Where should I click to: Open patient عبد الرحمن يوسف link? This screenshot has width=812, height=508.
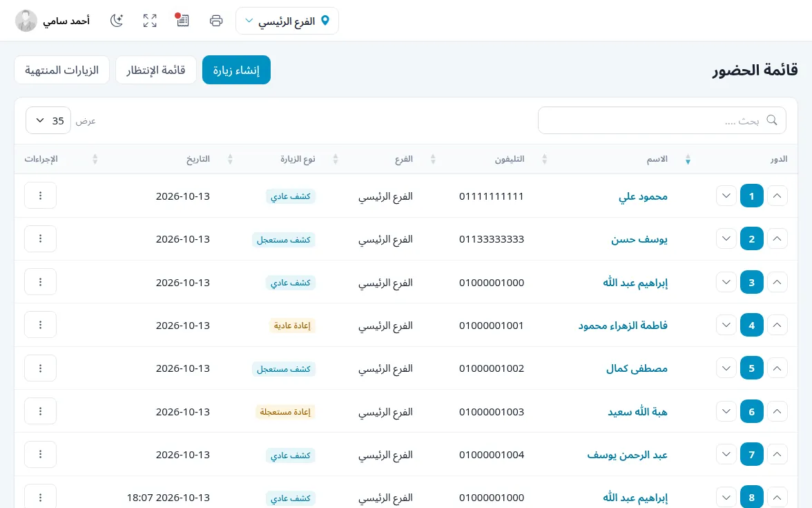[x=627, y=455]
